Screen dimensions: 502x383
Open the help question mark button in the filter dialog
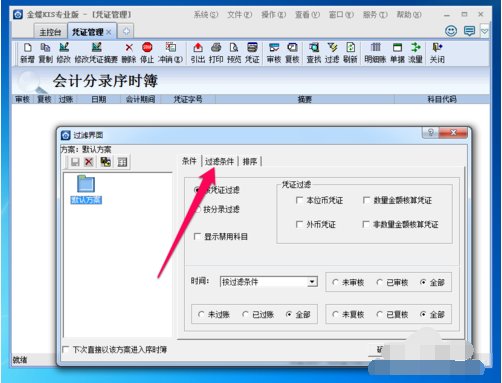[430, 132]
